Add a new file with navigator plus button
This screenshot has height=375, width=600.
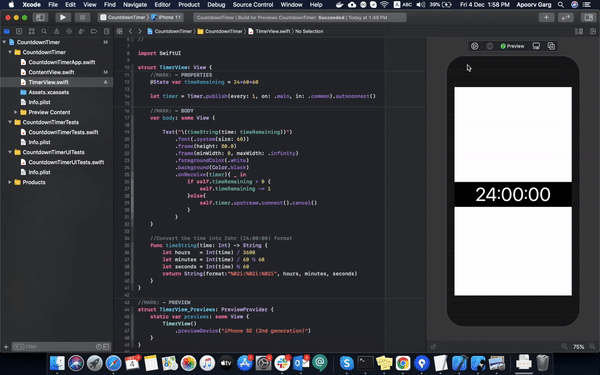[x=6, y=347]
